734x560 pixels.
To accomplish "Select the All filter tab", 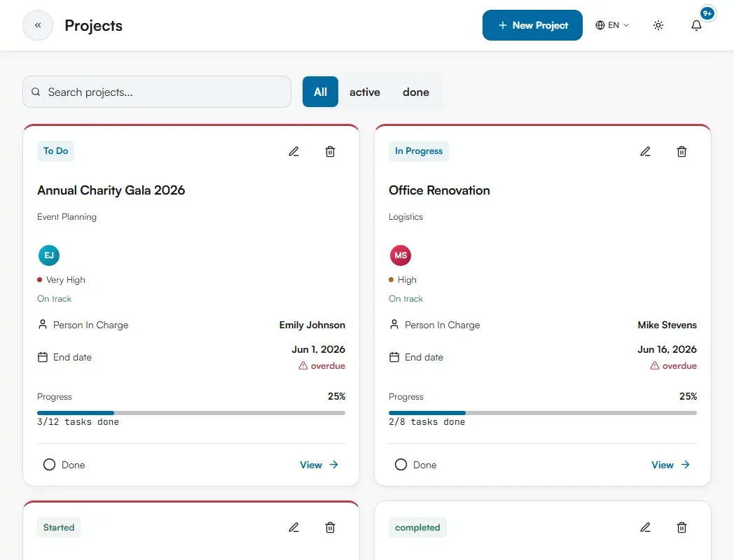I will click(320, 92).
